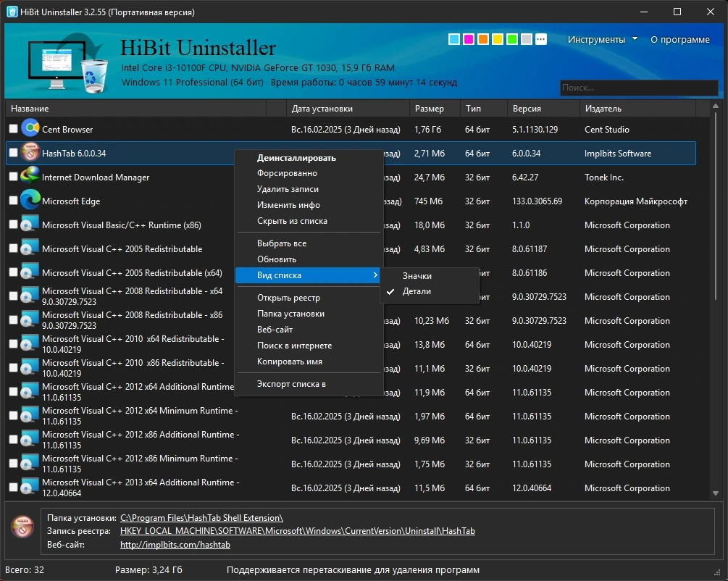Click the Visual C++ 2008 Redistributable x86 icon
Screen dimensions: 728x581
tap(30, 320)
